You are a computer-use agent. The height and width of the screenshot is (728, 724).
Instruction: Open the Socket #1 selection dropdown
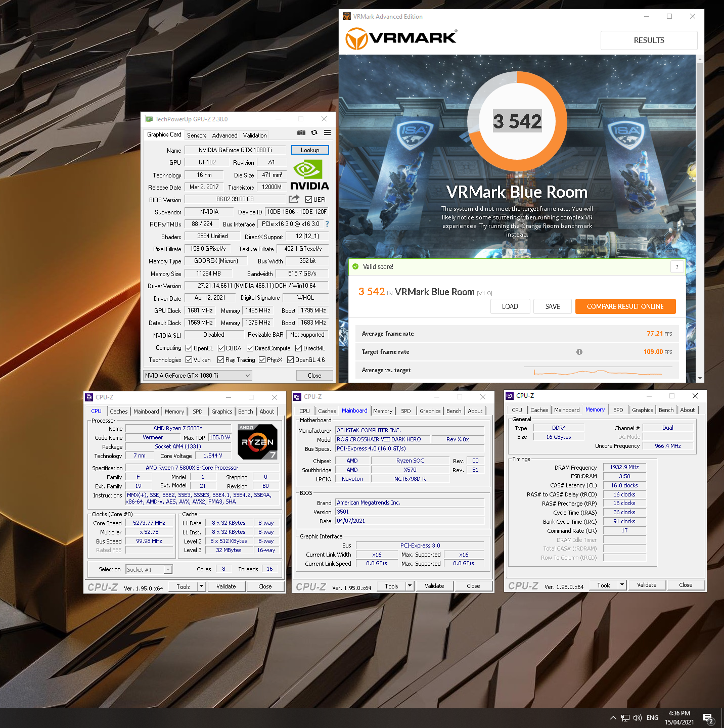click(149, 569)
